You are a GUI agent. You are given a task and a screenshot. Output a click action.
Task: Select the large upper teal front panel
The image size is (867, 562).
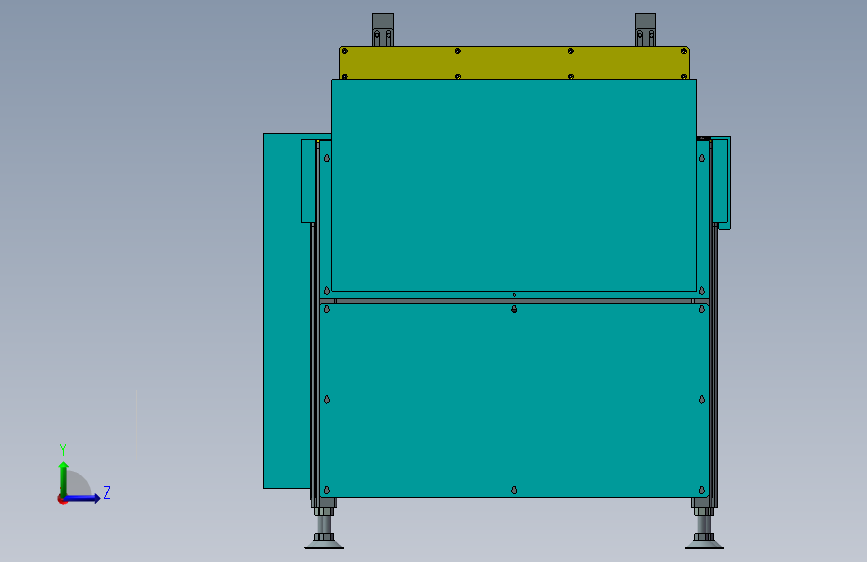pyautogui.click(x=514, y=185)
